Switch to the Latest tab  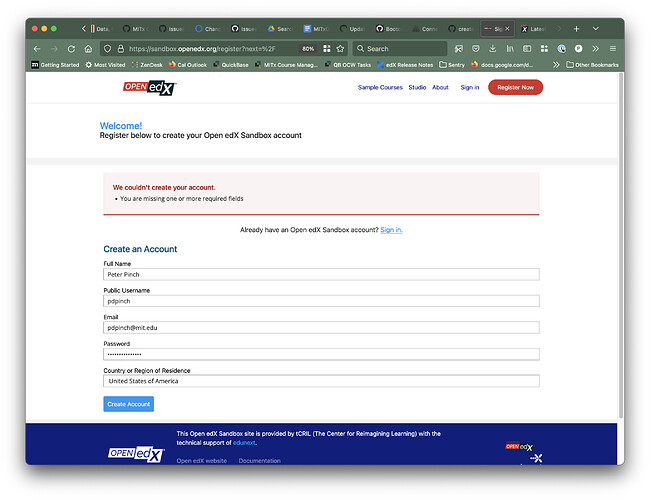[x=534, y=29]
